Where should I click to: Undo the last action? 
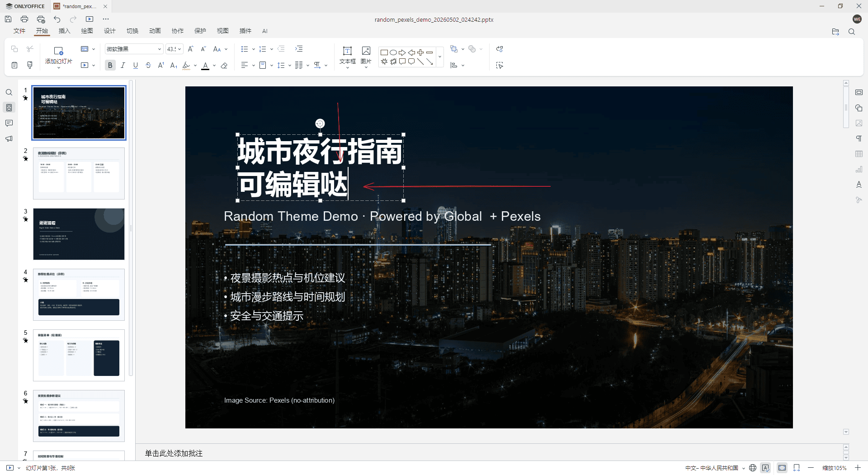pos(57,19)
